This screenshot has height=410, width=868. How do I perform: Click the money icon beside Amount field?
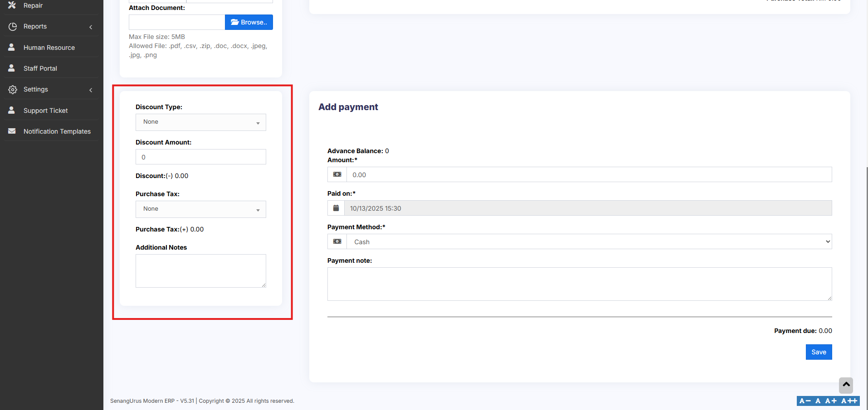coord(337,175)
